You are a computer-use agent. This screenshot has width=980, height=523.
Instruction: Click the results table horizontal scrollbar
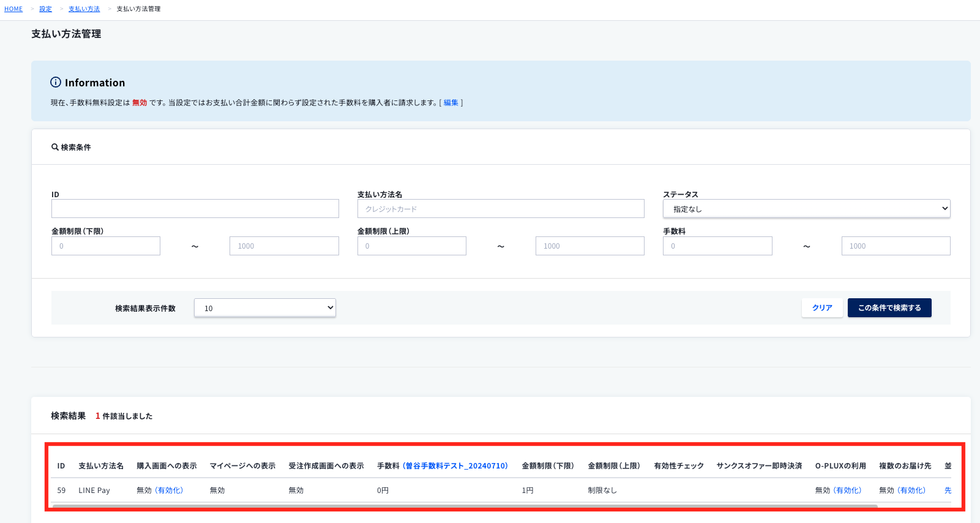point(465,506)
